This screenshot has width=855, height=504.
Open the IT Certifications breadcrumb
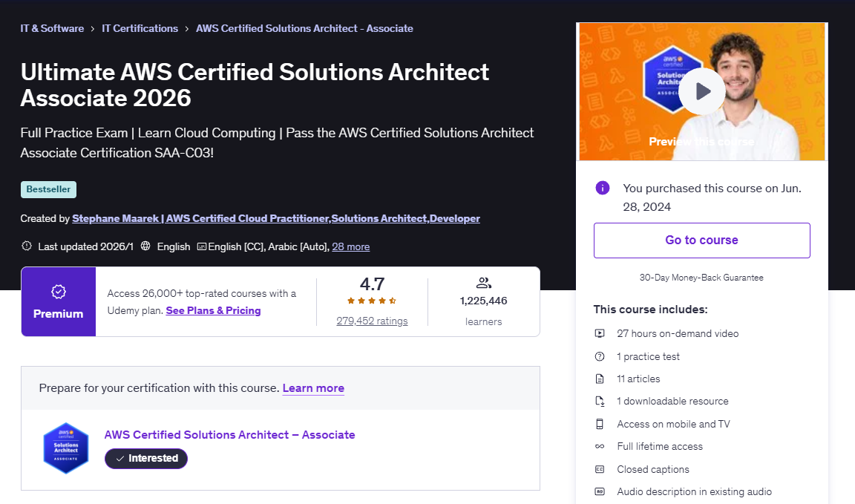[140, 28]
